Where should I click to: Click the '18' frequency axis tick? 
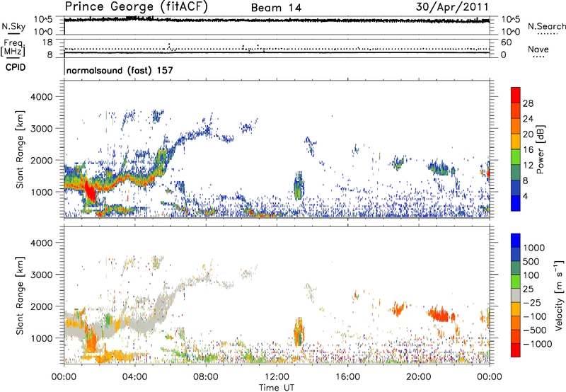tap(47, 42)
